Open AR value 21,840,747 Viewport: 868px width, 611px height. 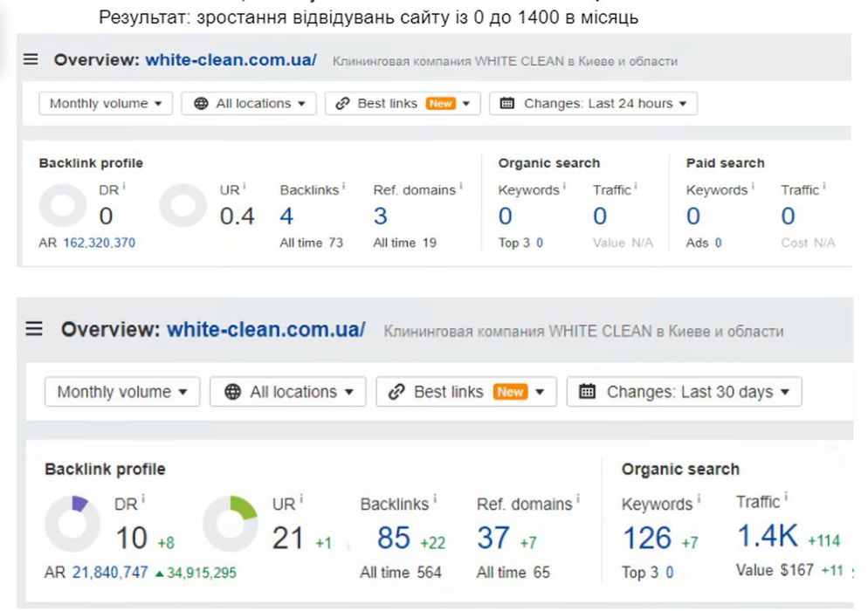(110, 573)
